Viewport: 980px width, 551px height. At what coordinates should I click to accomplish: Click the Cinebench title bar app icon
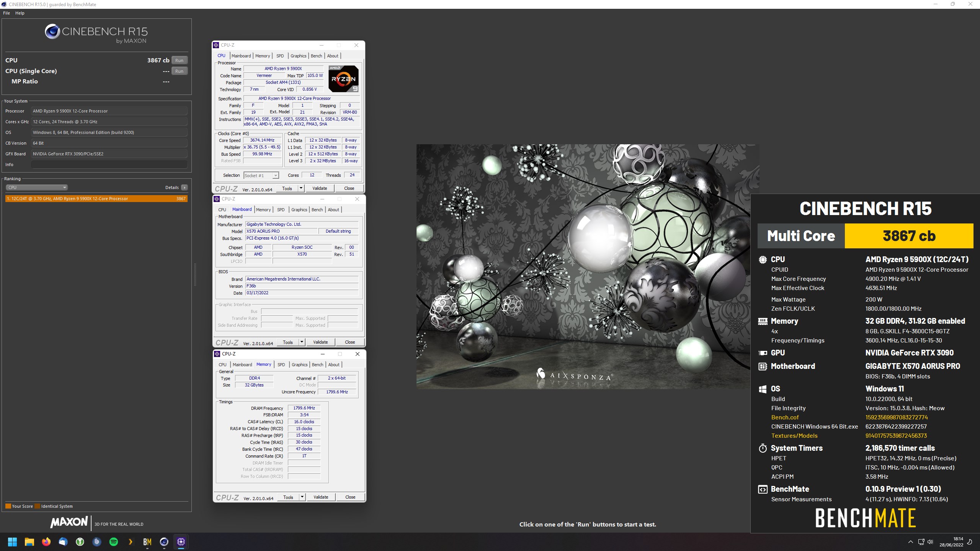(4, 4)
